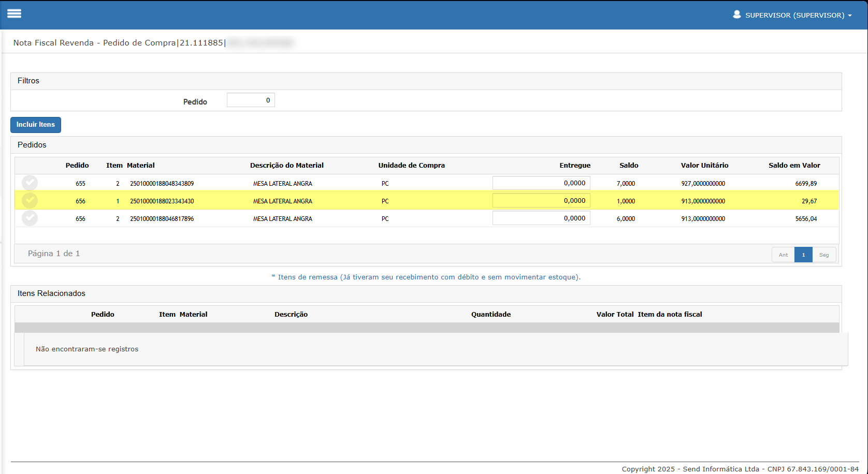Click saldo em valor 6699,89

point(806,184)
